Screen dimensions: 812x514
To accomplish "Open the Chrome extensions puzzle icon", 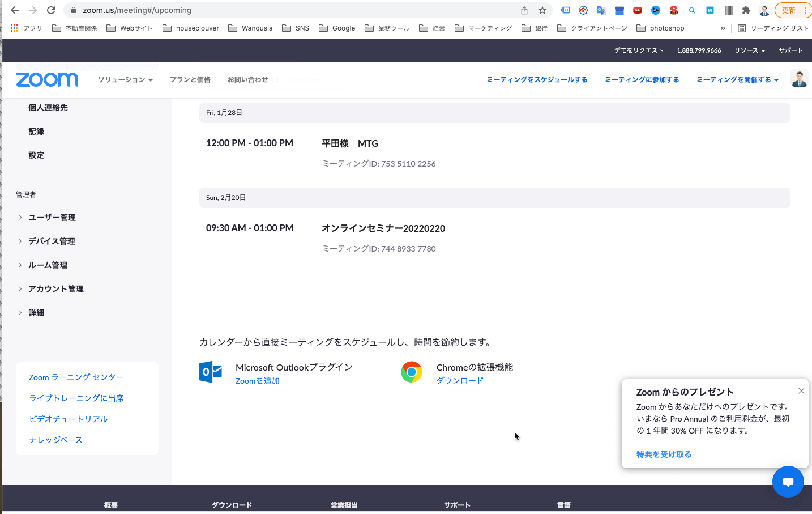I will coord(746,10).
